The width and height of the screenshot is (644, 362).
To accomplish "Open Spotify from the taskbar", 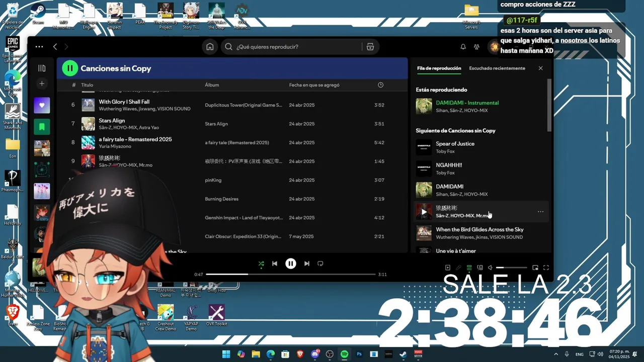I will click(344, 354).
